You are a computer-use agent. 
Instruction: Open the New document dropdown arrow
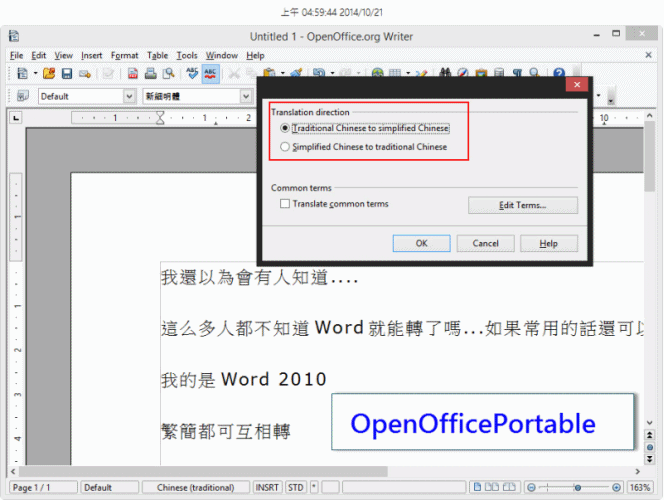click(x=36, y=74)
